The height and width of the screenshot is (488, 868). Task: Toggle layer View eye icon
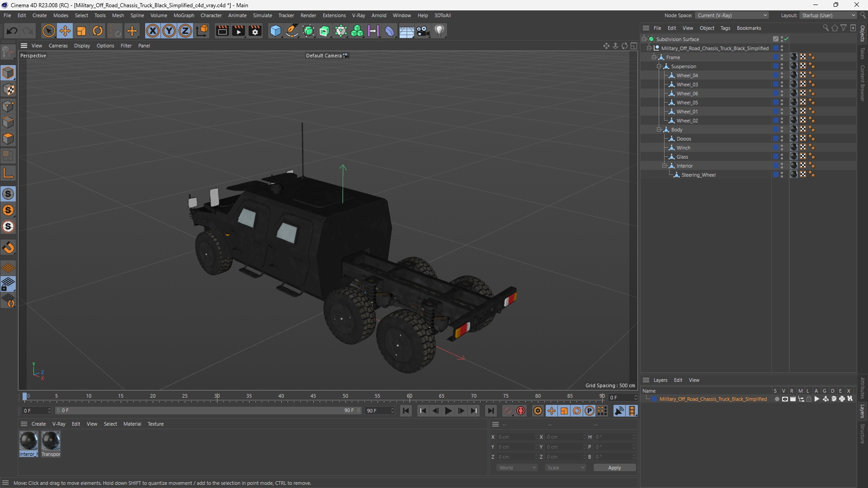(785, 399)
